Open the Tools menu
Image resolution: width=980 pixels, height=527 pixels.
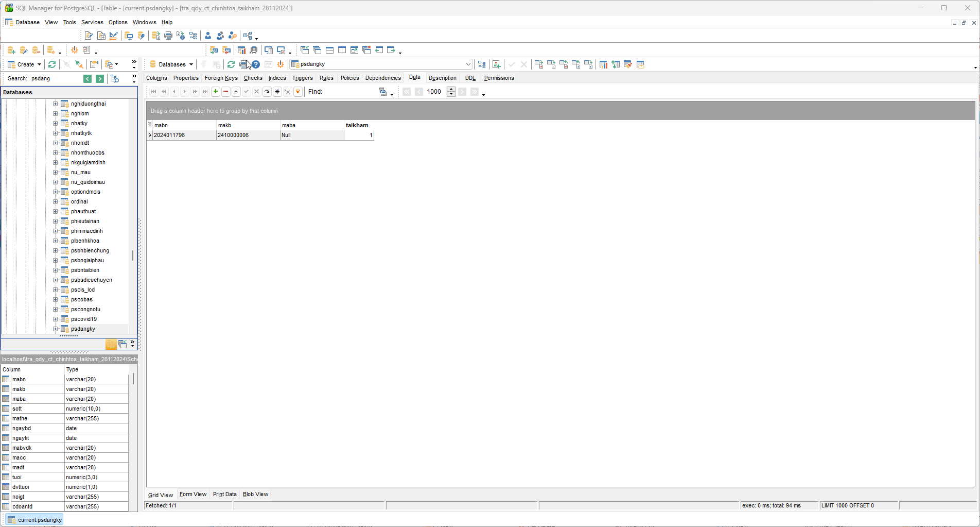point(69,22)
